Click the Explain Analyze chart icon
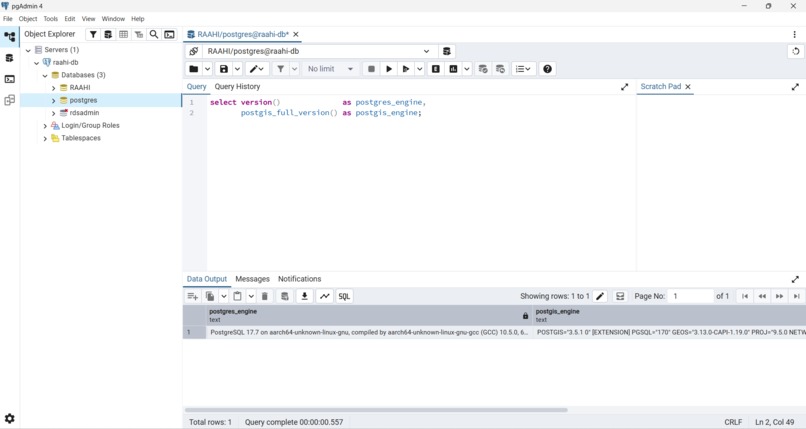The width and height of the screenshot is (806, 429). pos(453,69)
